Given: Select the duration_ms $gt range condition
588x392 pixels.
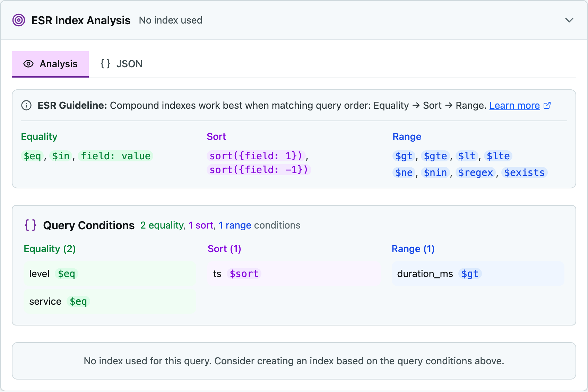Looking at the screenshot, I should tap(478, 274).
